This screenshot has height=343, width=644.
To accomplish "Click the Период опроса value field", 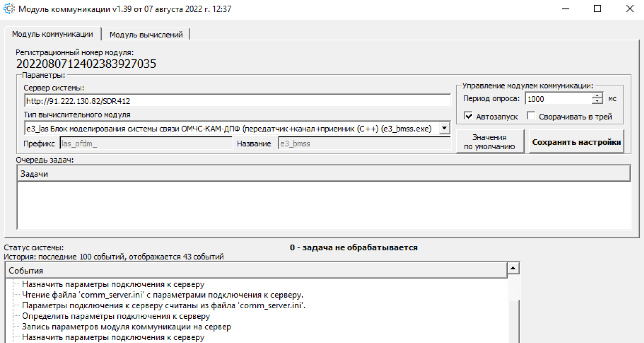I will 558,99.
